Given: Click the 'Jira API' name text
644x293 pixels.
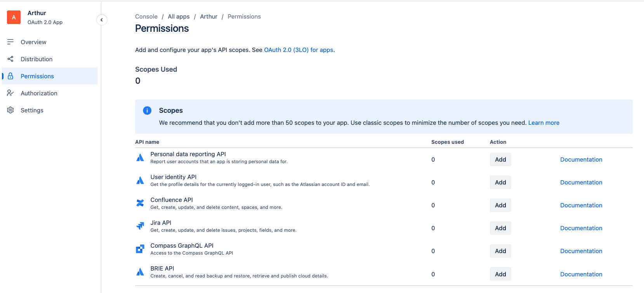Looking at the screenshot, I should coord(161,223).
